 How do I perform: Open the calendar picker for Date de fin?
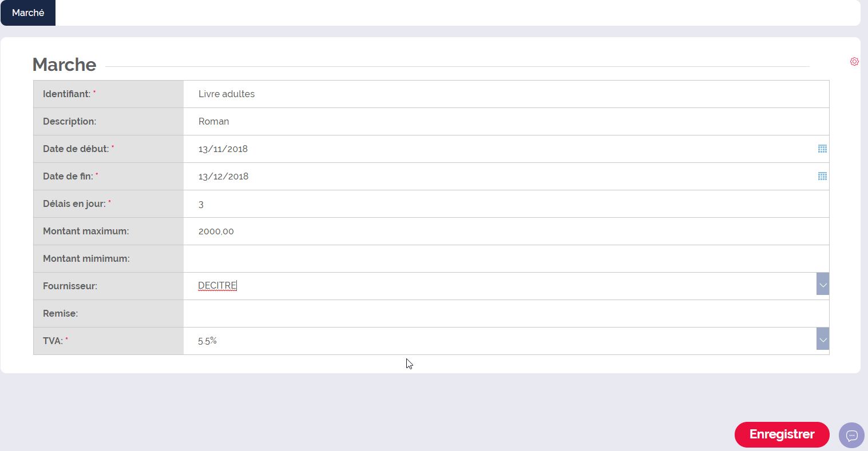coord(822,176)
